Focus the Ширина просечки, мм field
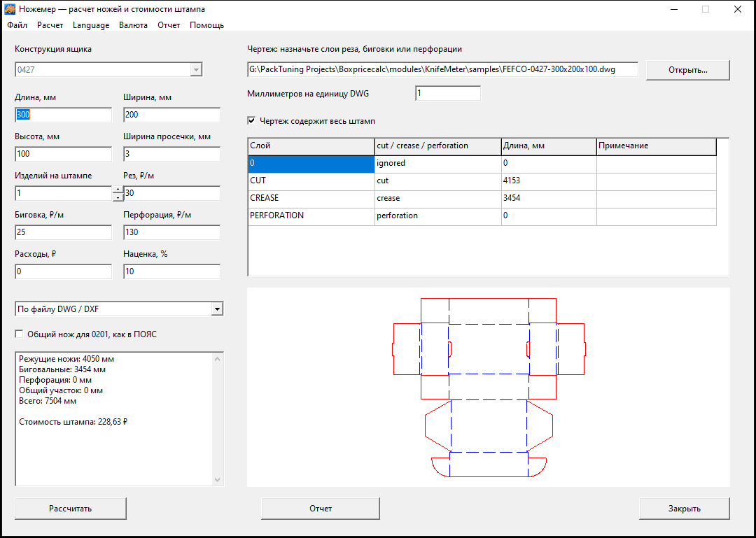 pos(171,154)
